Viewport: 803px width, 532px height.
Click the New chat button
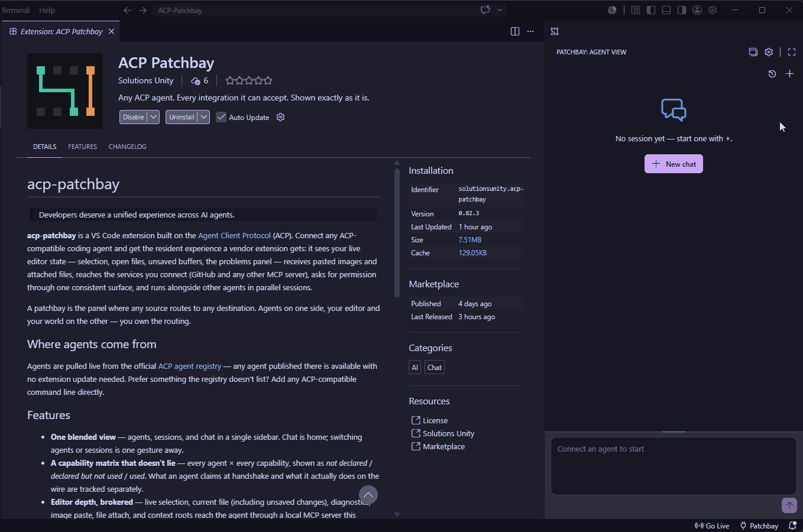[x=674, y=164]
